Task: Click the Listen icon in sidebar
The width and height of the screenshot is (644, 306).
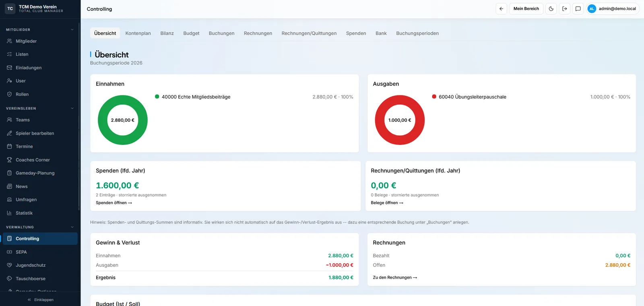Action: tap(9, 54)
